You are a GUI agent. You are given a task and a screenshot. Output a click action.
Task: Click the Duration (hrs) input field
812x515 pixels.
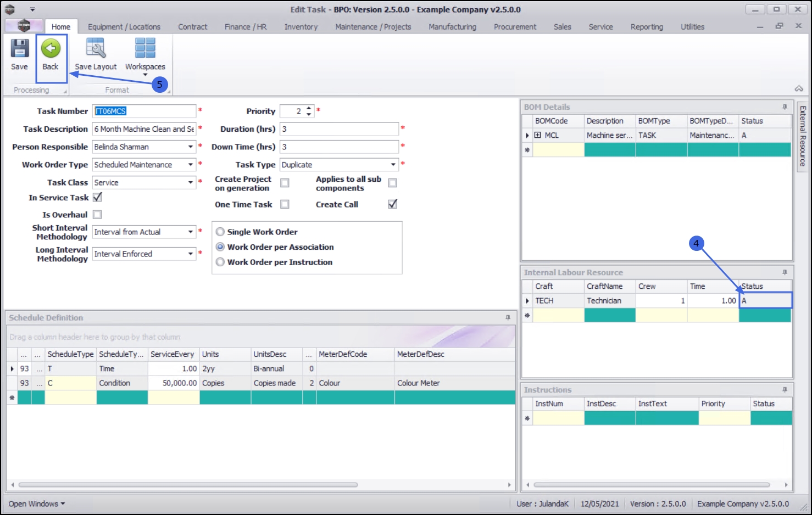[339, 129]
